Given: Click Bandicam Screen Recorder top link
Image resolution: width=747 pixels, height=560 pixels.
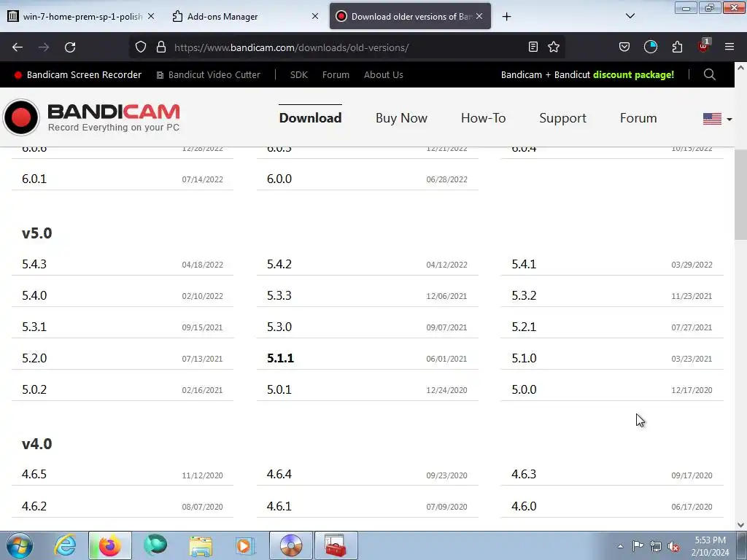Looking at the screenshot, I should pos(78,75).
